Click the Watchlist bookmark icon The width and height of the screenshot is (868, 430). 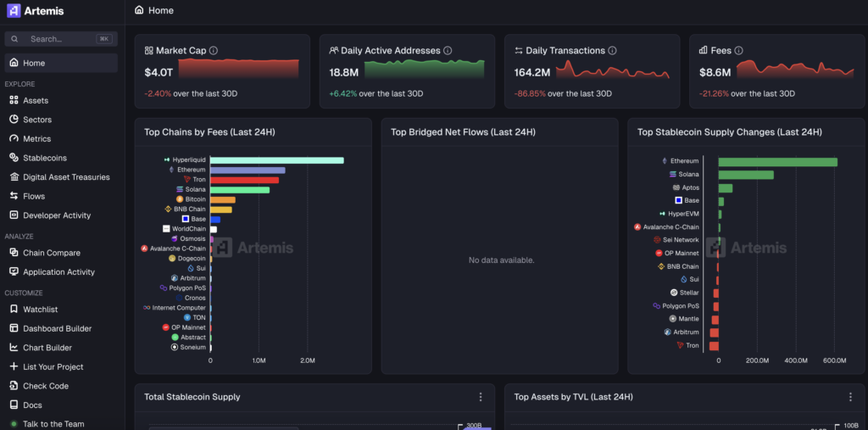[14, 310]
